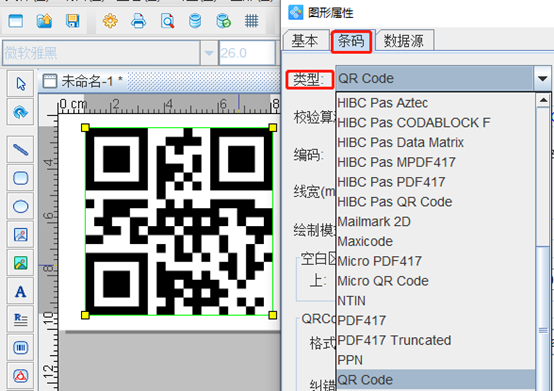Choose Micro PDF417 barcode type

point(435,261)
